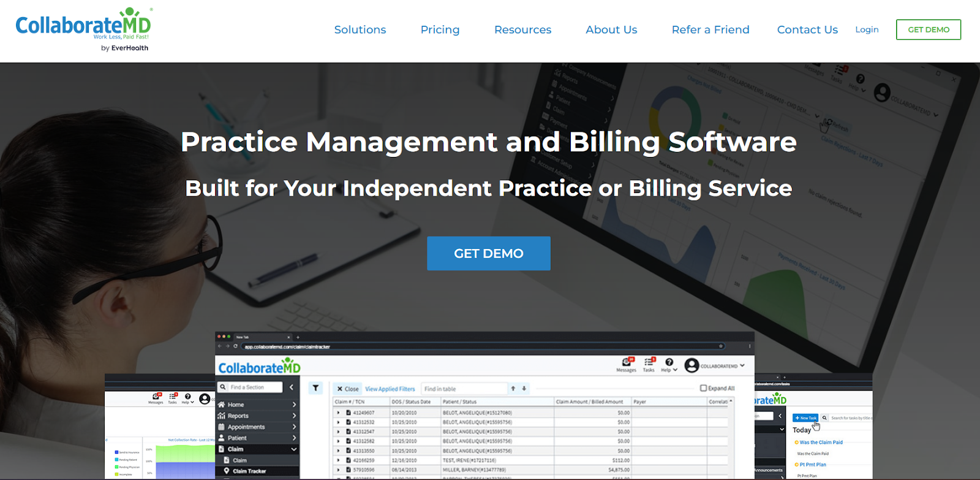
Task: Click the filter funnel icon
Action: click(x=315, y=388)
